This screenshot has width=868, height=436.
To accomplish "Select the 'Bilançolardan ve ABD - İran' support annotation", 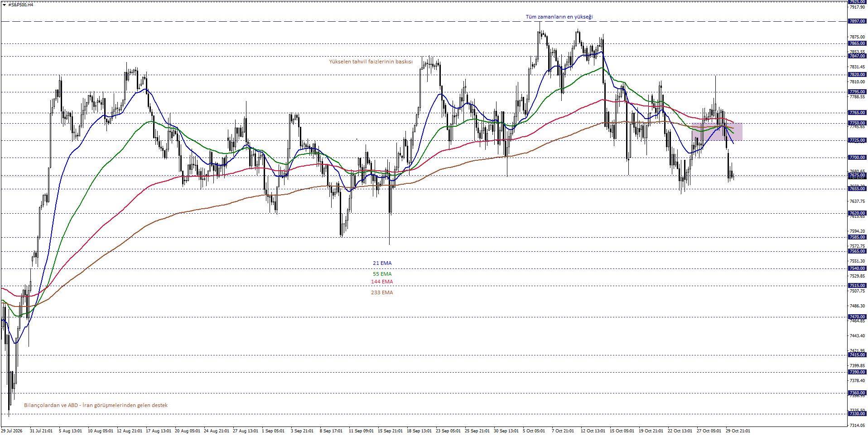I will [x=96, y=405].
